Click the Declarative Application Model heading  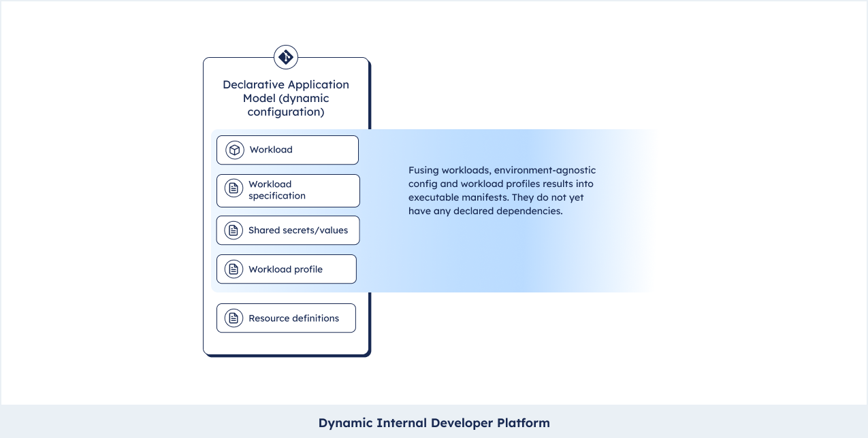tap(286, 98)
